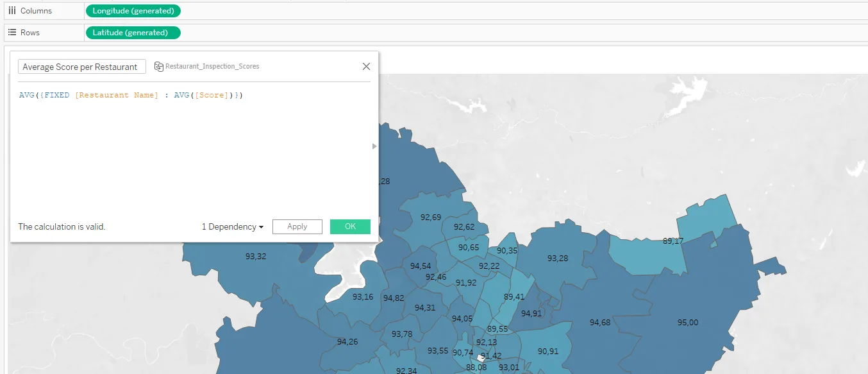This screenshot has width=868, height=374.
Task: Click the Restaurant_Inspection_Scores data source label
Action: [x=212, y=66]
